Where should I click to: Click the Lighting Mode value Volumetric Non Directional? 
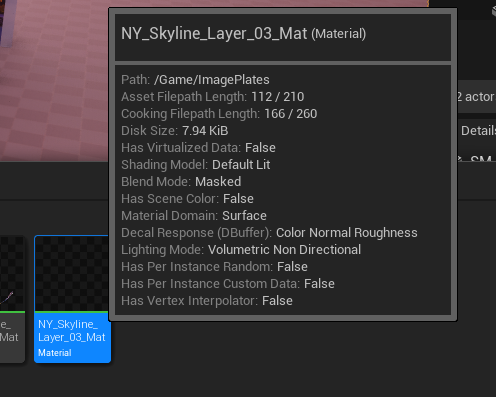[x=284, y=250]
